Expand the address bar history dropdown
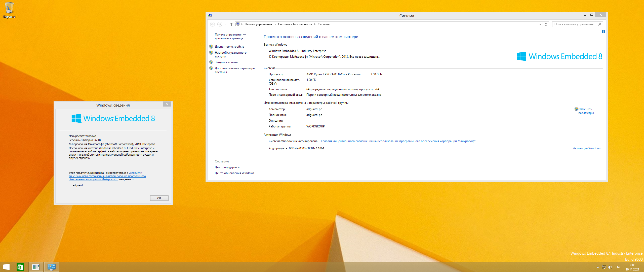This screenshot has height=272, width=644. click(x=540, y=24)
